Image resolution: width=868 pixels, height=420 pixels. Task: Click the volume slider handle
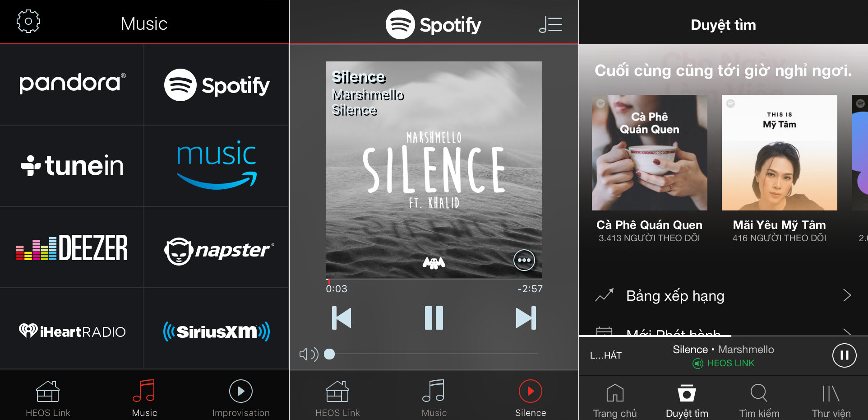[329, 354]
